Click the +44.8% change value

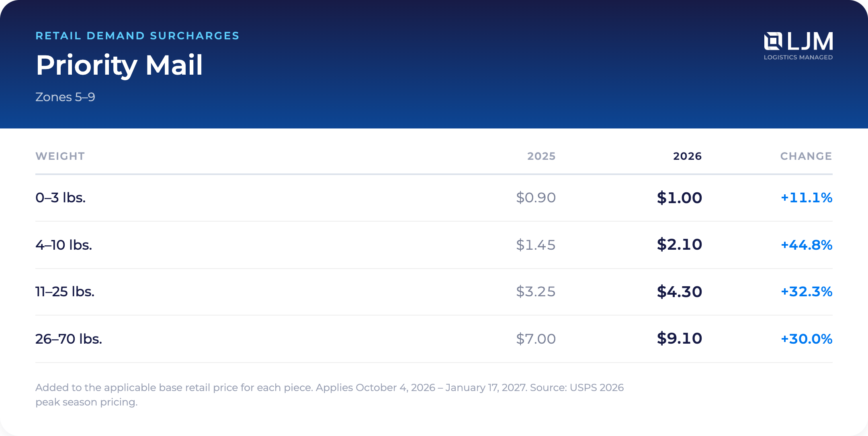tap(806, 245)
